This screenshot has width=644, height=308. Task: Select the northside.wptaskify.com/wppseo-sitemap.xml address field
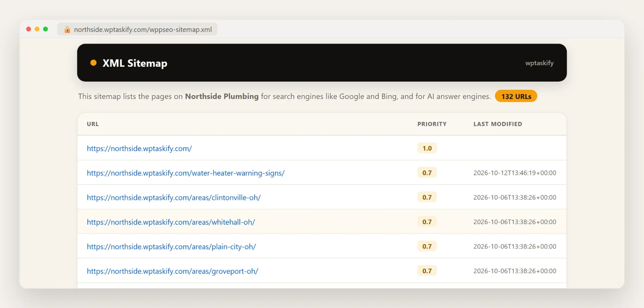tap(137, 29)
